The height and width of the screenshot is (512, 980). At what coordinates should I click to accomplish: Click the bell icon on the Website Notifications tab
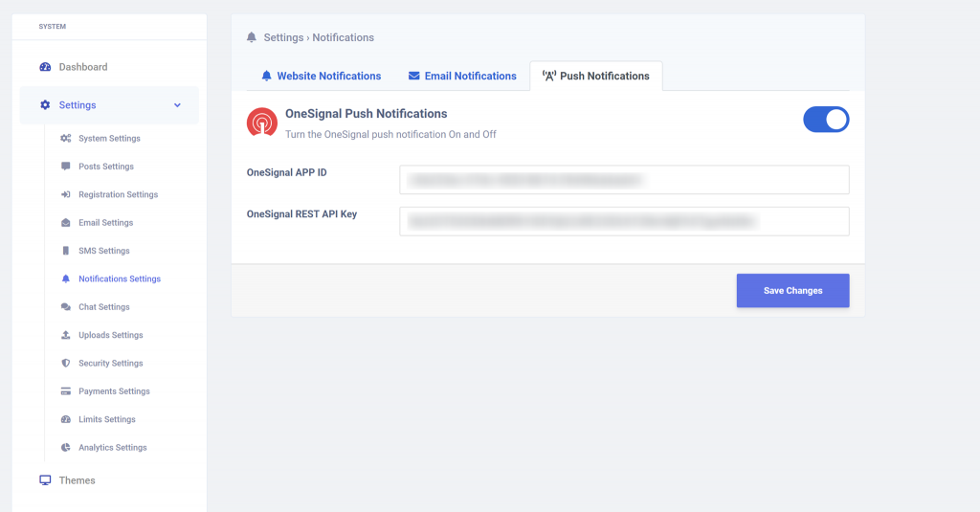266,76
